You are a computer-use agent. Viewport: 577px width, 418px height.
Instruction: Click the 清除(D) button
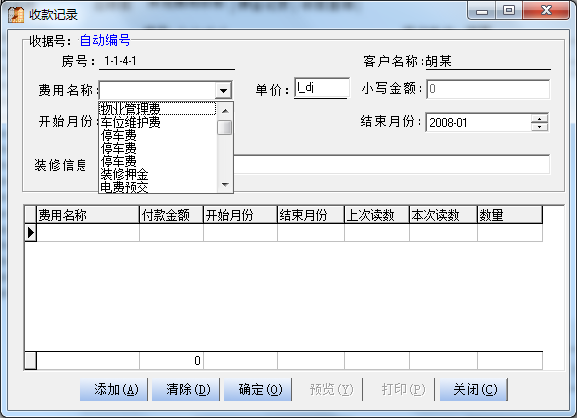[186, 389]
